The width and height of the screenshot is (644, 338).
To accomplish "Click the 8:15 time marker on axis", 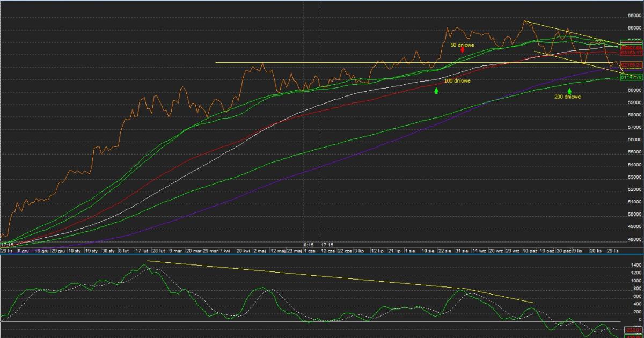I will [x=308, y=244].
